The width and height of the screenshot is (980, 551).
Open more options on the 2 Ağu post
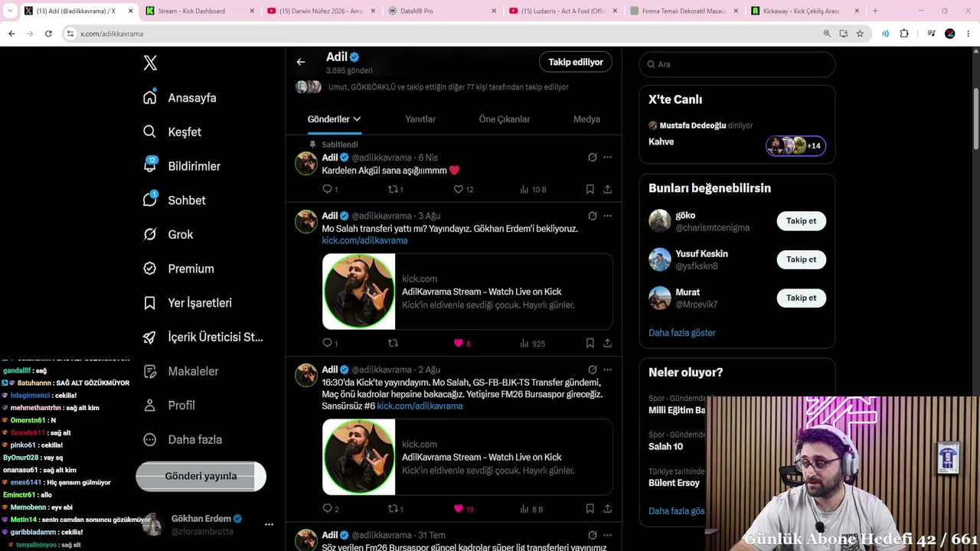tap(607, 370)
